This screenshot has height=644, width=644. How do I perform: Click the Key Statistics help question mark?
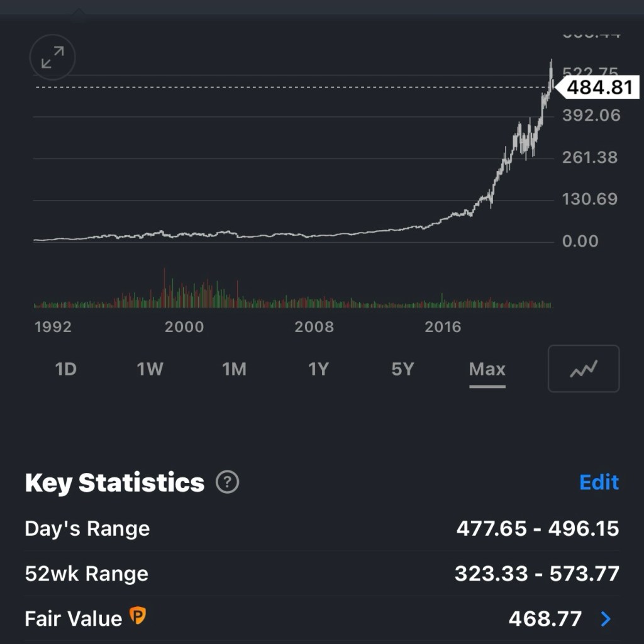click(x=227, y=482)
